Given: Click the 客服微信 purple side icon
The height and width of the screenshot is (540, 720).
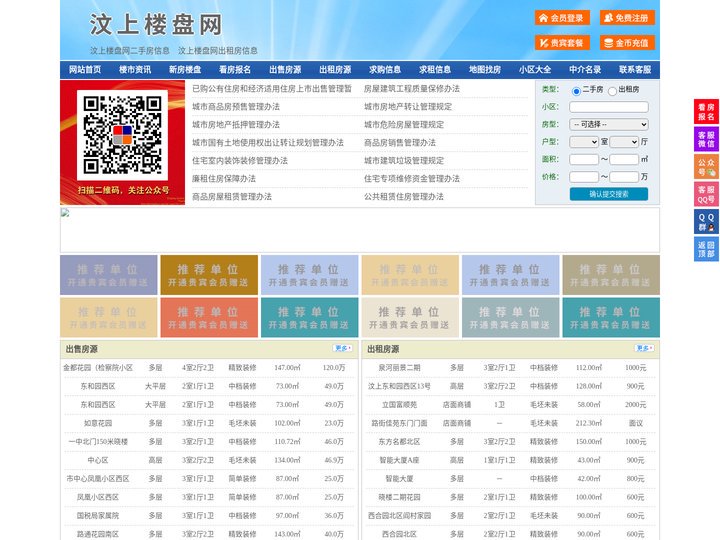Looking at the screenshot, I should click(706, 139).
